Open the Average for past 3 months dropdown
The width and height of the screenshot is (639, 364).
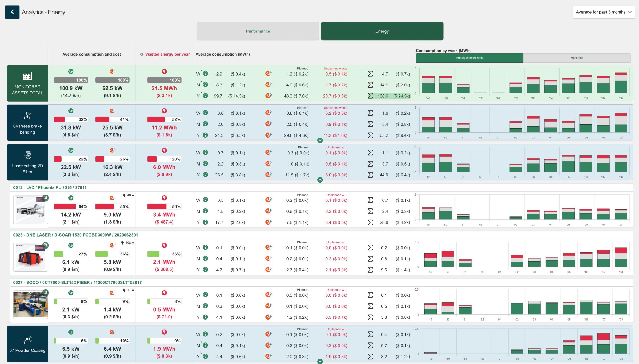click(604, 12)
